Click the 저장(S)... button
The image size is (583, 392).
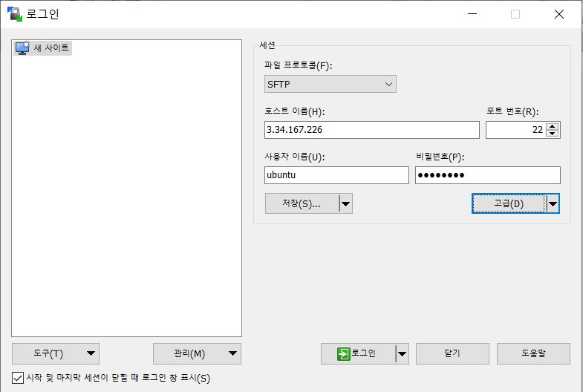click(x=302, y=203)
